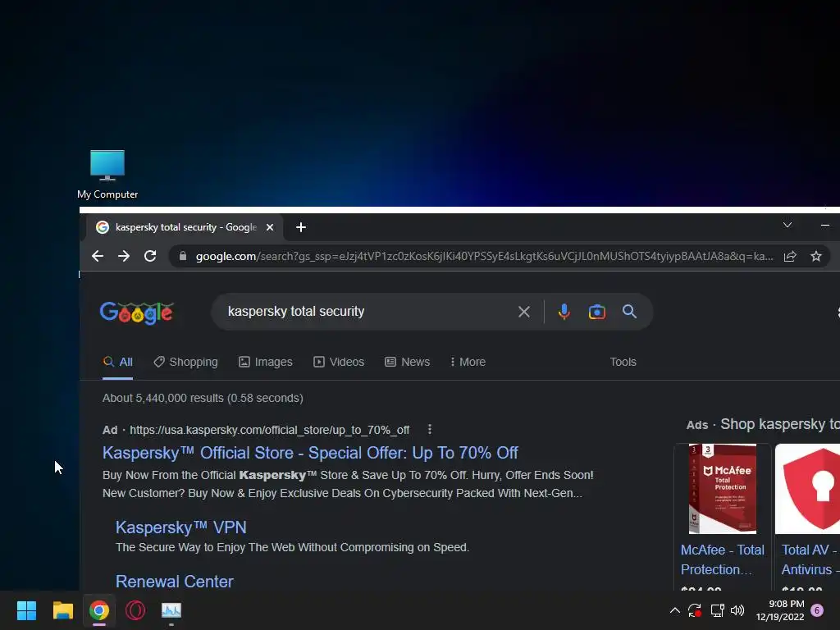Viewport: 840px width, 630px height.
Task: Bookmark this page with the star icon
Action: click(816, 256)
